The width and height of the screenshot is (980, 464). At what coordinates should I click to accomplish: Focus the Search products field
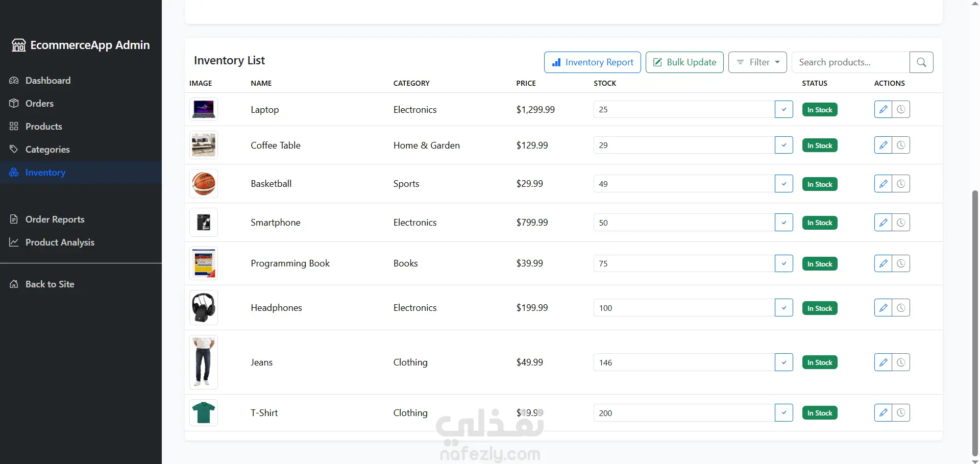[x=851, y=62]
